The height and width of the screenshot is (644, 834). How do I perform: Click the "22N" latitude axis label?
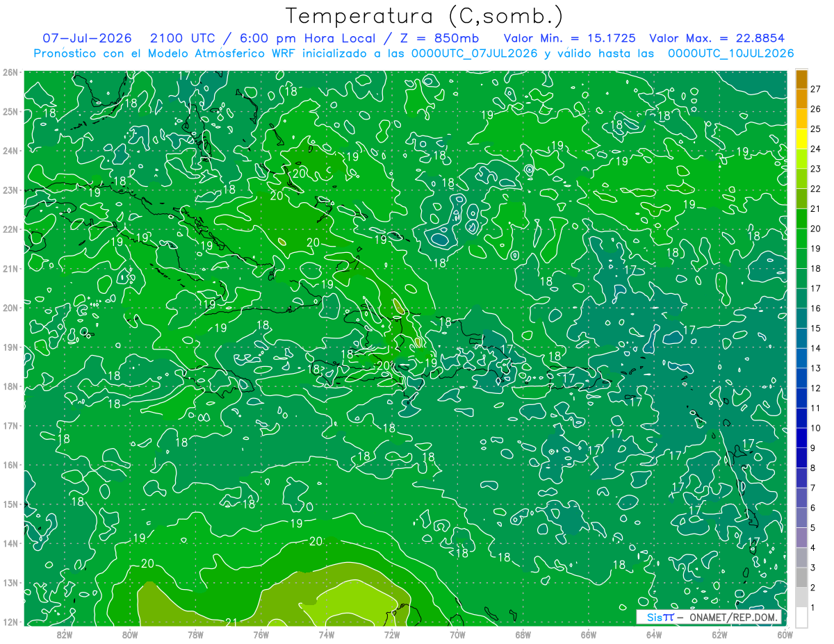(x=10, y=229)
